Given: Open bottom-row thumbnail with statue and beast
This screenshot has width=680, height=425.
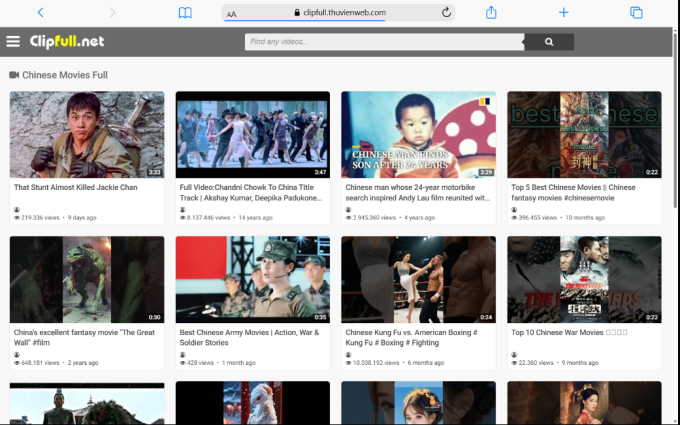Looking at the screenshot, I should click(x=87, y=402).
